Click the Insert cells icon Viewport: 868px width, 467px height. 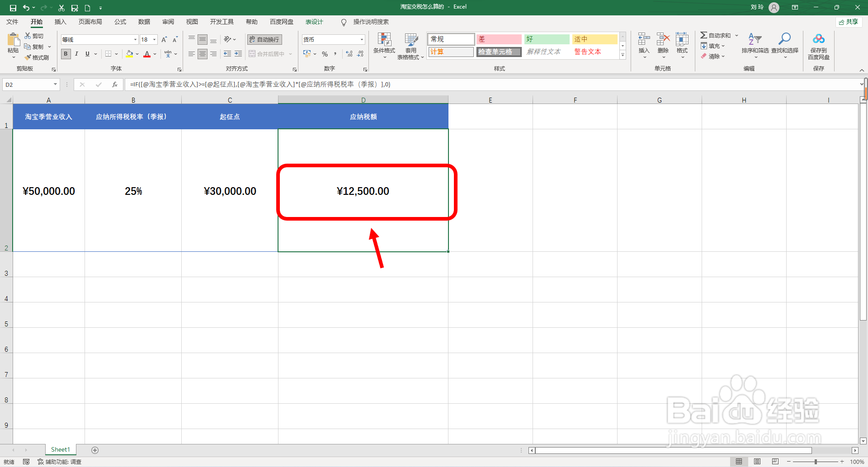click(644, 39)
